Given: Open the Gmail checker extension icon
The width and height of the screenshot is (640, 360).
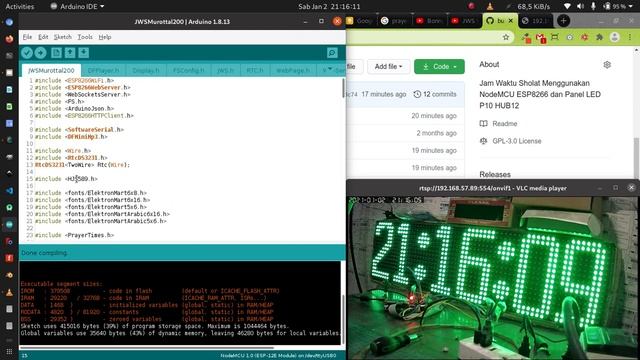Looking at the screenshot, I should pyautogui.click(x=540, y=38).
